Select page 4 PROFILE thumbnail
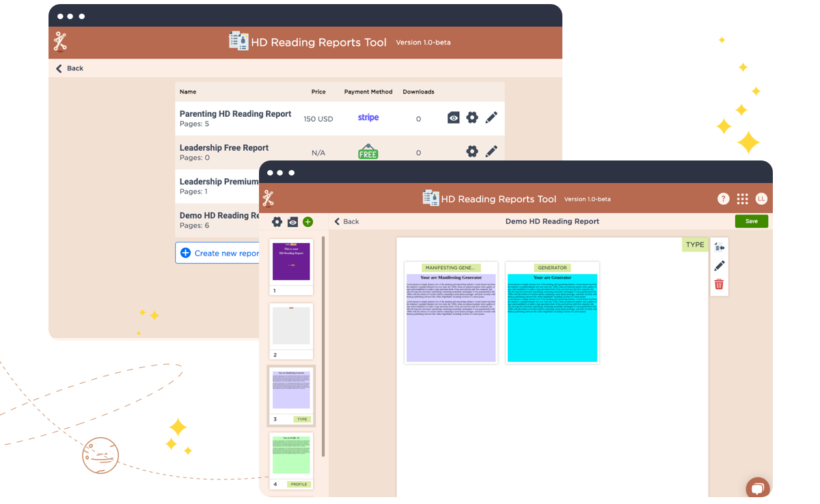 [x=291, y=458]
